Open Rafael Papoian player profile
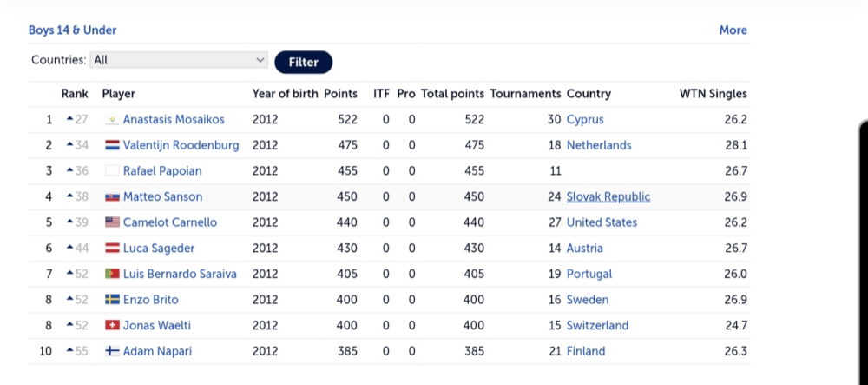Viewport: 868px width, 385px height. pos(162,171)
